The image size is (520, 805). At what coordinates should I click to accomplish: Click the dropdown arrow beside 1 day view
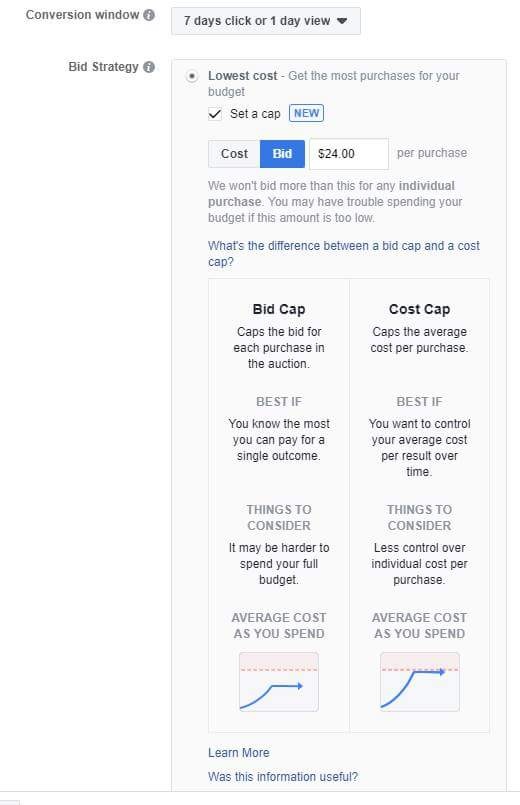point(342,21)
